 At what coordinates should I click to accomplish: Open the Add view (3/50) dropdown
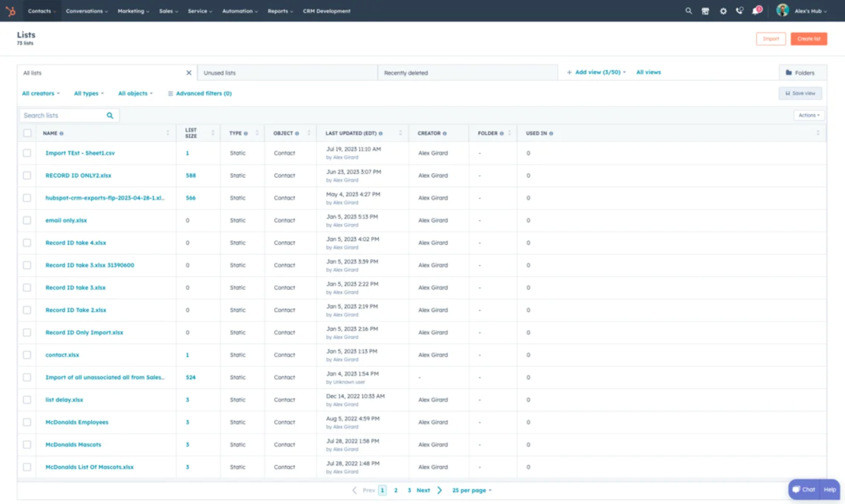click(x=596, y=72)
